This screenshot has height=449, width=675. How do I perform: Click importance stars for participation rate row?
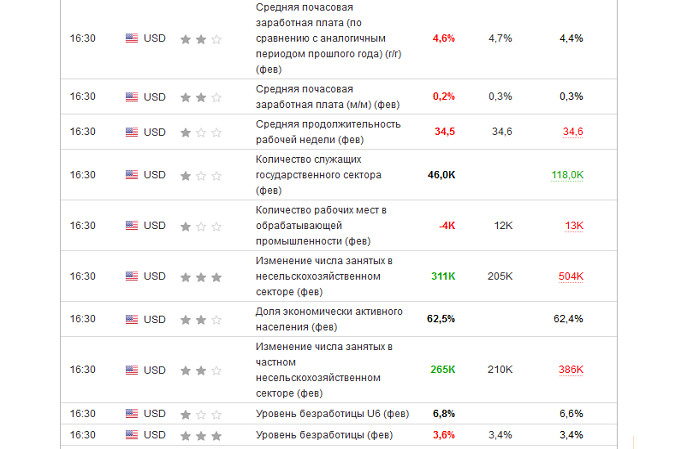[200, 320]
